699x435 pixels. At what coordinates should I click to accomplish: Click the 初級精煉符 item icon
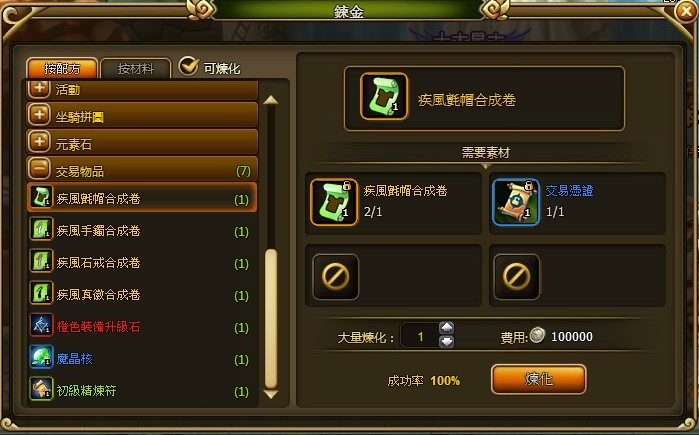point(41,390)
